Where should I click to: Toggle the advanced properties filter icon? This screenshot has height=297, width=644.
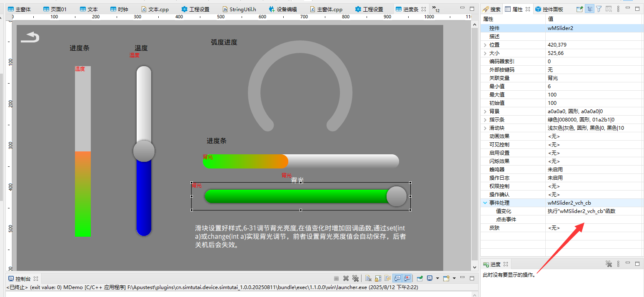pos(599,9)
